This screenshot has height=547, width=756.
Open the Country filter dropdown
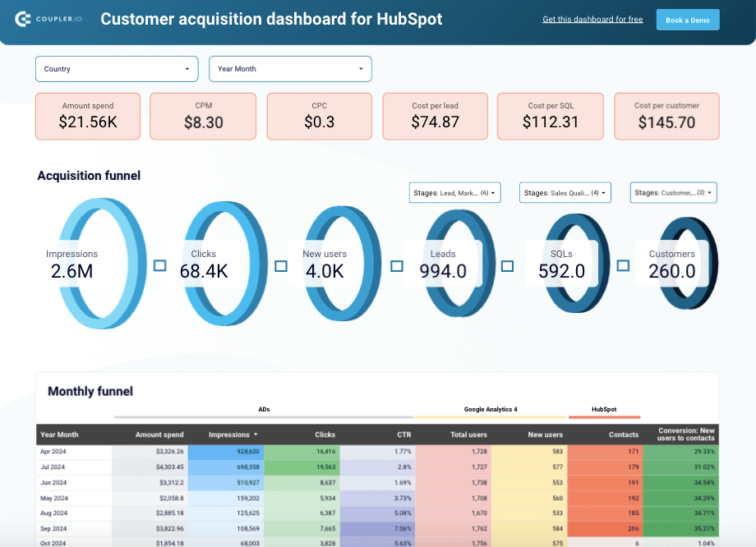pos(117,69)
